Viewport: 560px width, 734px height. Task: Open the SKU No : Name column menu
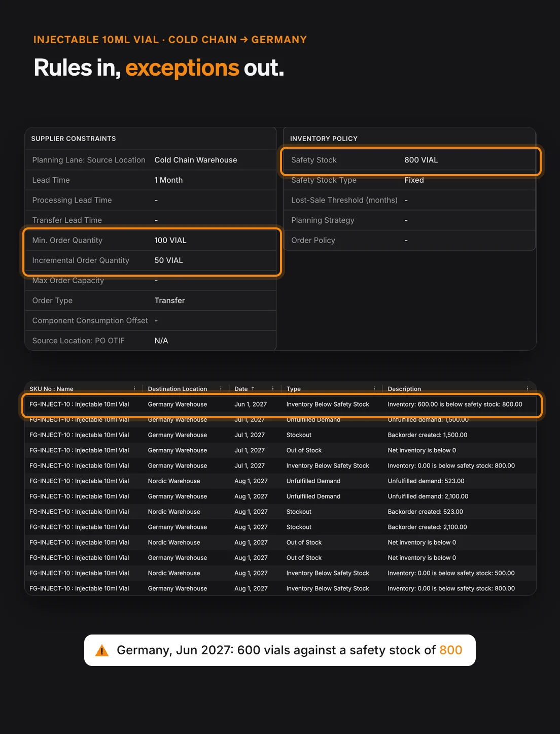tap(134, 389)
